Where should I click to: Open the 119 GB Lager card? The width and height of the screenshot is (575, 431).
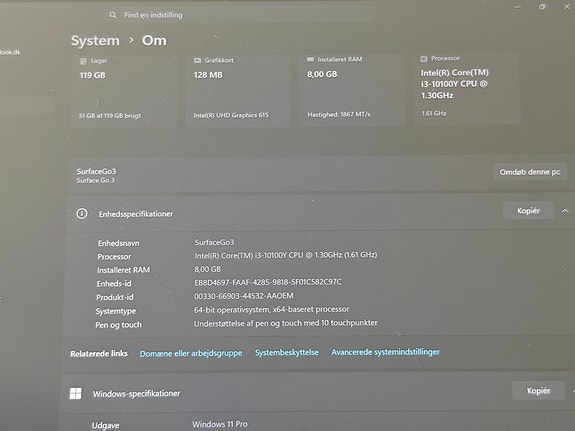(124, 90)
